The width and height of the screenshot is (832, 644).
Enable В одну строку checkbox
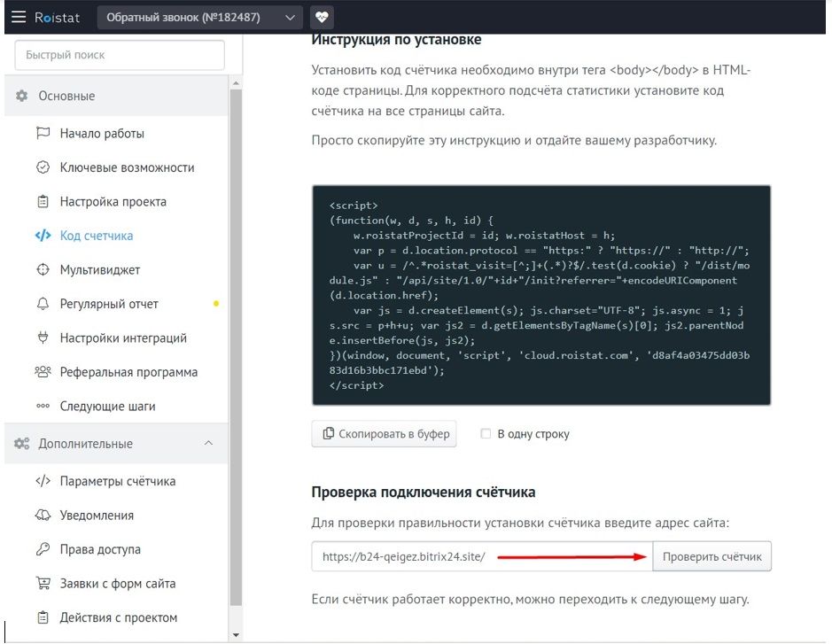(x=486, y=433)
